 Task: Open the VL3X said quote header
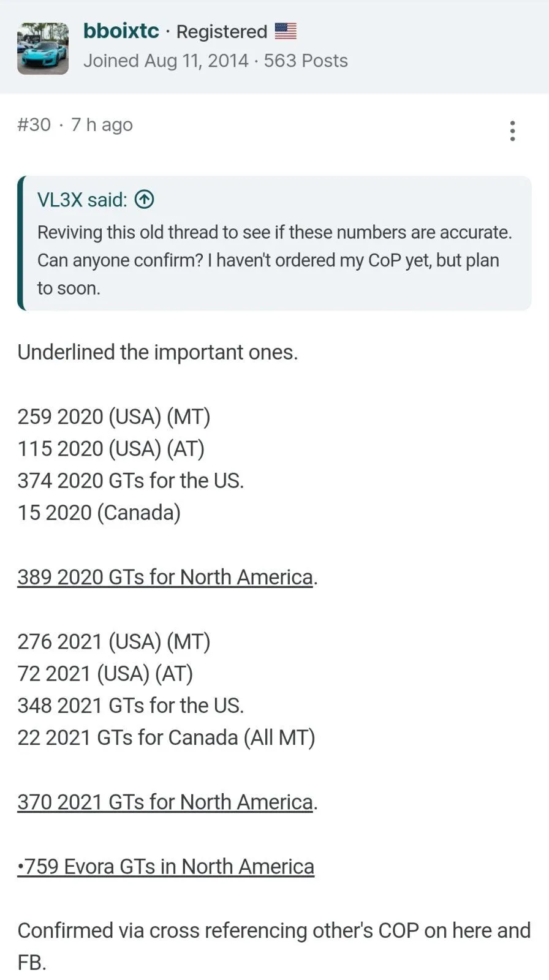tap(82, 199)
